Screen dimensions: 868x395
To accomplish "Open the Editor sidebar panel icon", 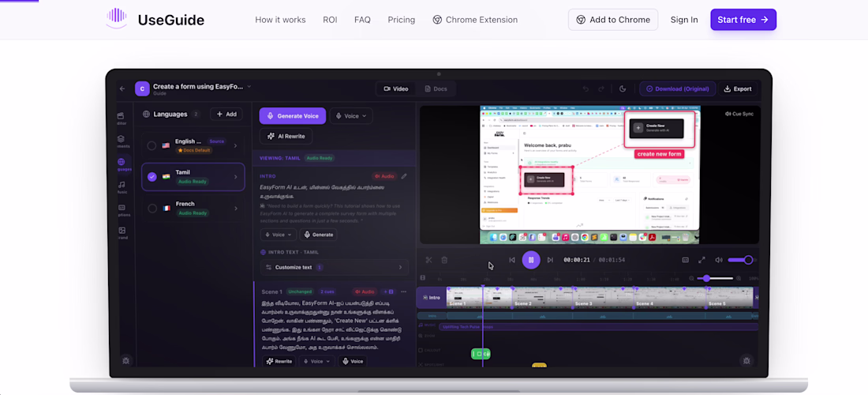I will pos(122,116).
